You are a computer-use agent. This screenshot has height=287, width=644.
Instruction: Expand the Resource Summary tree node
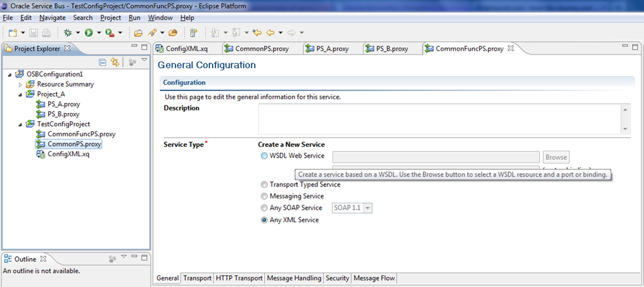(20, 84)
